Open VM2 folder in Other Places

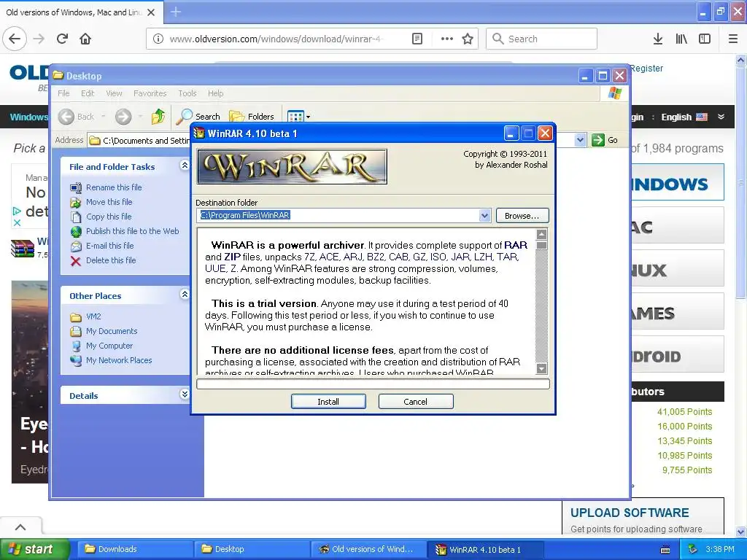click(93, 316)
